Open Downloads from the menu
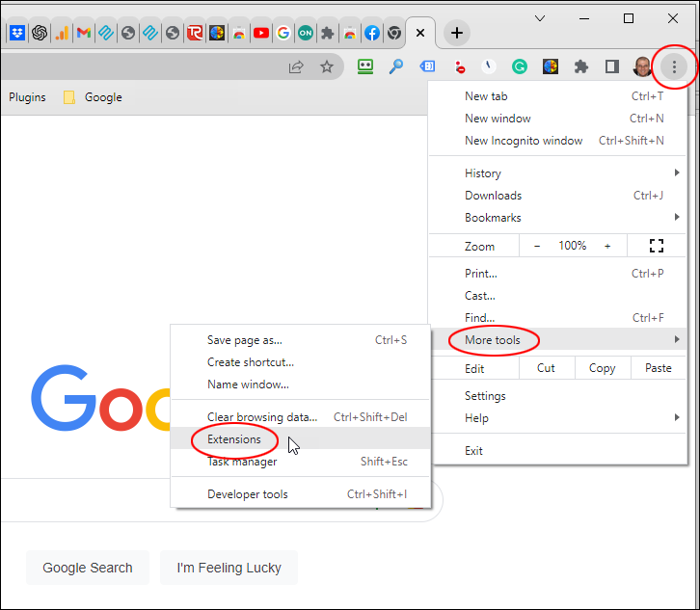The height and width of the screenshot is (610, 700). [558, 196]
